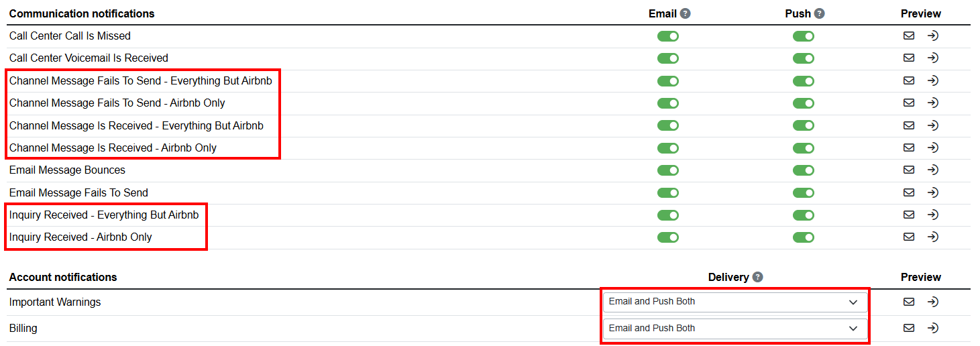Preview push for Important Warnings
980x346 pixels.
(932, 302)
